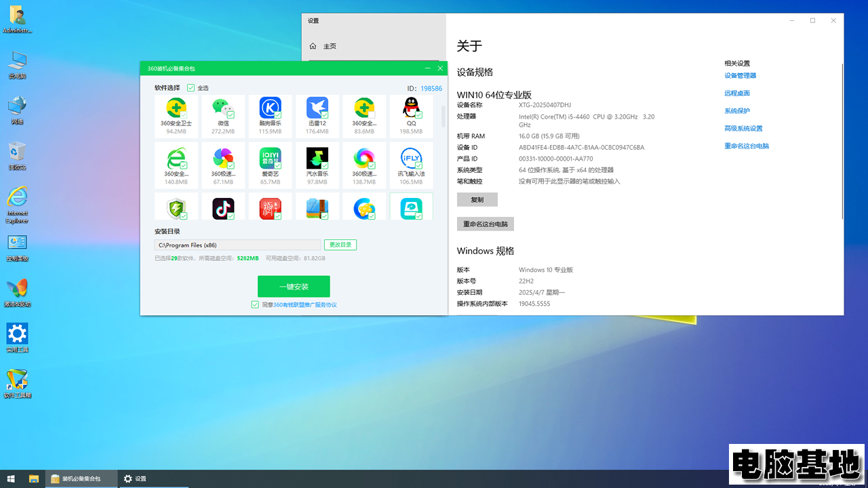868x488 pixels.
Task: Click the WIN10 64位专业版 heading
Action: pyautogui.click(x=494, y=95)
